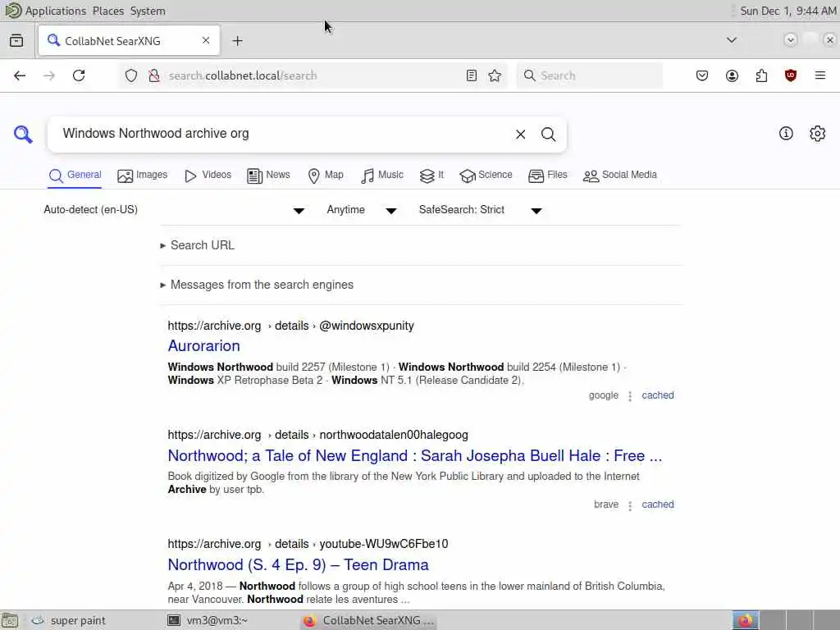Switch to News search category

coord(268,176)
